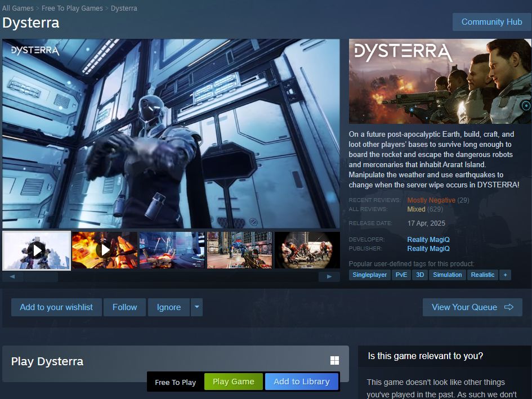
Task: Open the main trailer video player
Action: click(x=171, y=133)
